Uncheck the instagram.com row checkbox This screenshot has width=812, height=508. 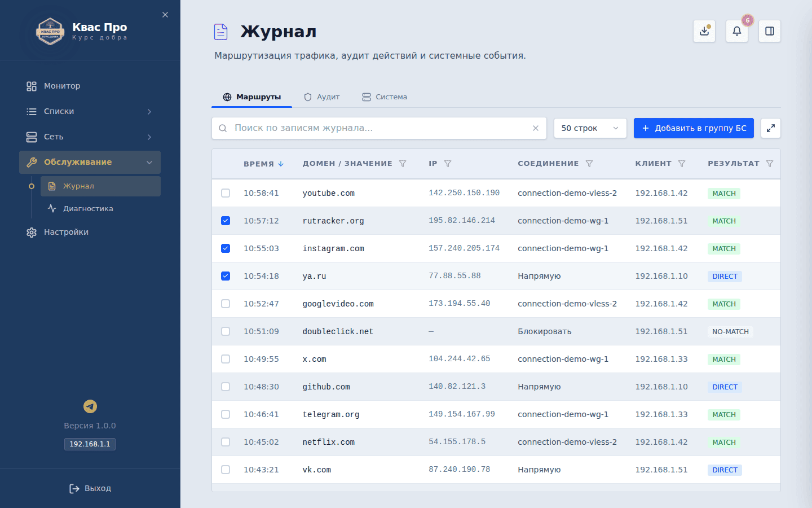pos(226,248)
